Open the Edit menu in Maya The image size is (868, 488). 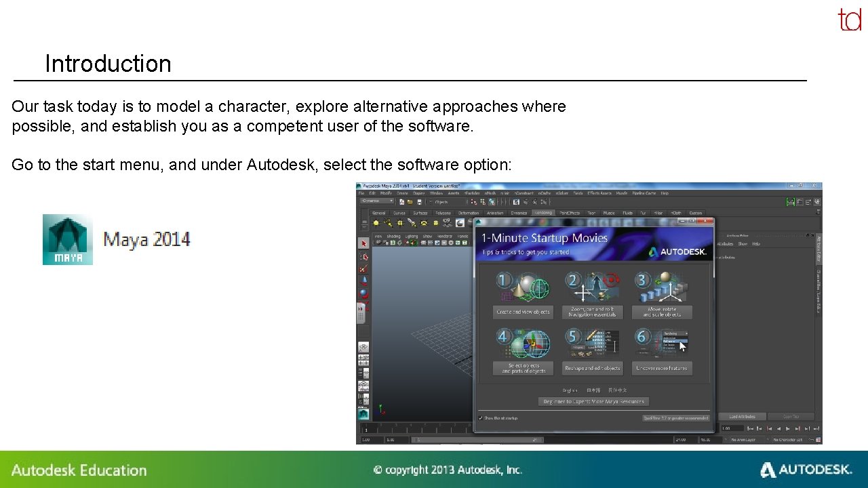[x=371, y=193]
